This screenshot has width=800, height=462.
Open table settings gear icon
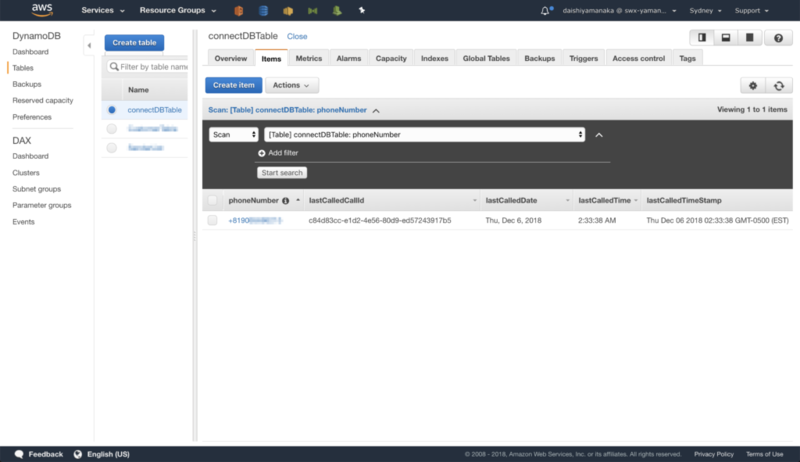[753, 86]
